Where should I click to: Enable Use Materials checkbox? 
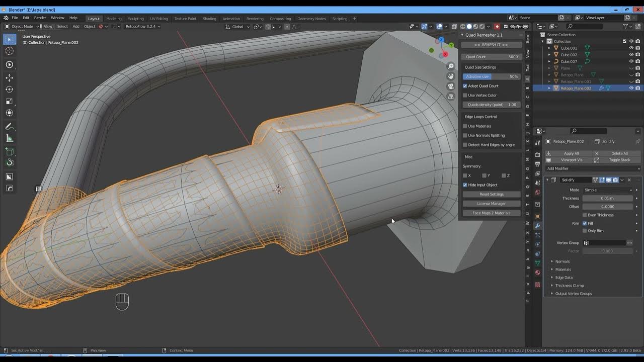(465, 126)
